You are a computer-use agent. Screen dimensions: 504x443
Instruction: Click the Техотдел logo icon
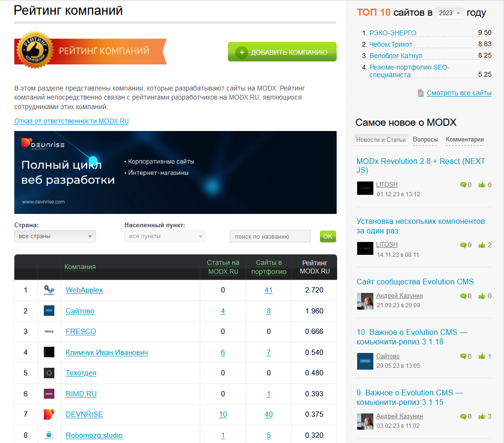click(x=49, y=373)
